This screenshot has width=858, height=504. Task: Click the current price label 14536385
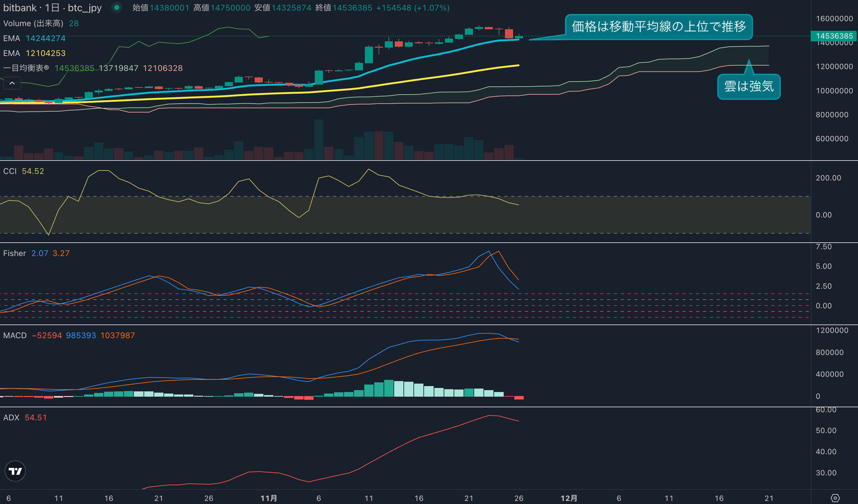tap(834, 36)
